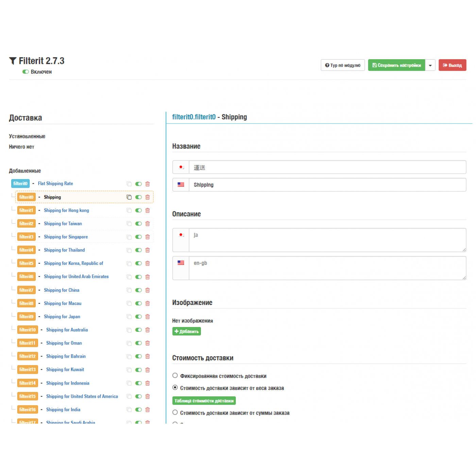Select Shipping for United Arab Emirates item
Screen dimensions: 476x476
pos(76,277)
